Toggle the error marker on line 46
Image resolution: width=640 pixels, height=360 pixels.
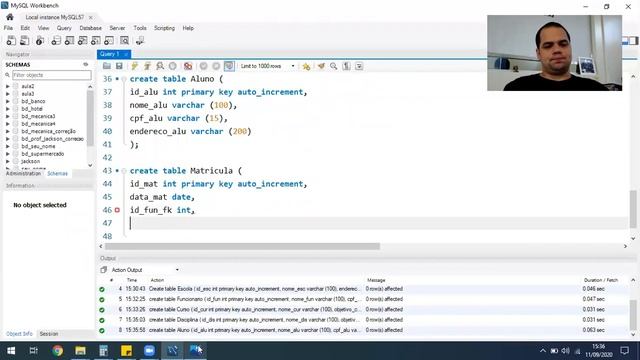coord(117,210)
